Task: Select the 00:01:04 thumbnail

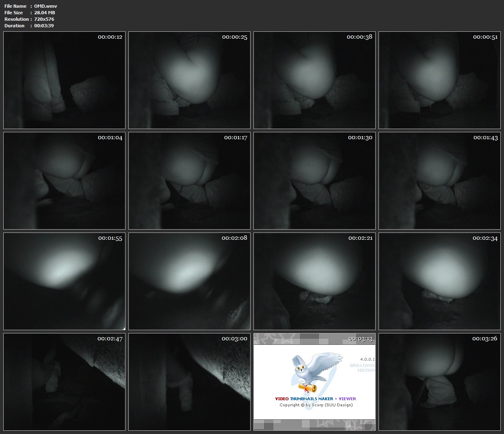Action: click(x=64, y=181)
